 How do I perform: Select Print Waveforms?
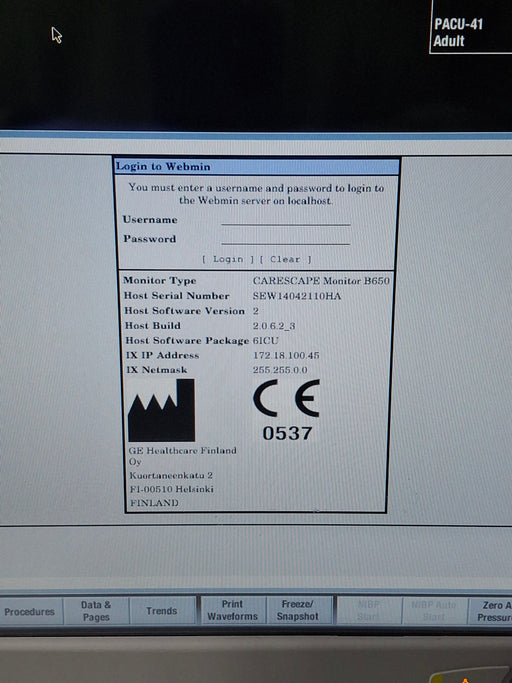(x=232, y=610)
